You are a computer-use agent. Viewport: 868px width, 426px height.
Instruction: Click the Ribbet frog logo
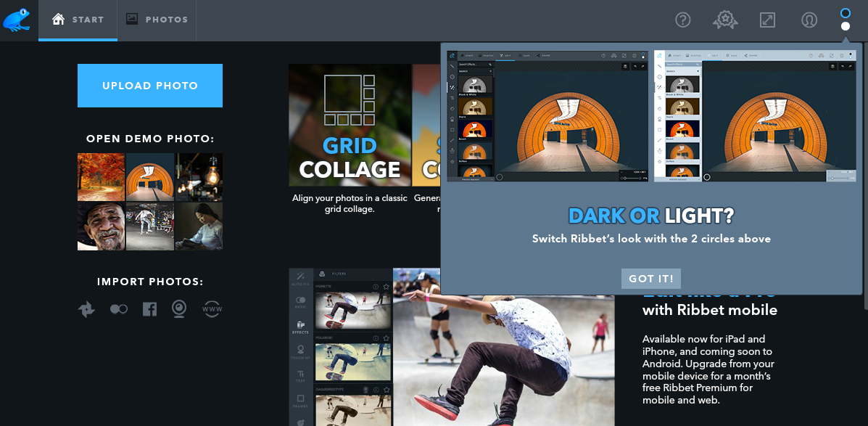point(17,20)
